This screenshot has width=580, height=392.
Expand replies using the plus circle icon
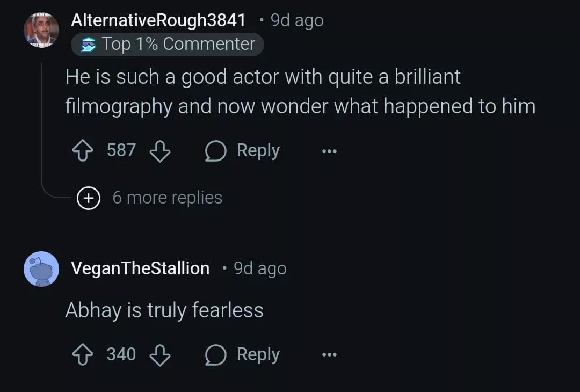89,198
